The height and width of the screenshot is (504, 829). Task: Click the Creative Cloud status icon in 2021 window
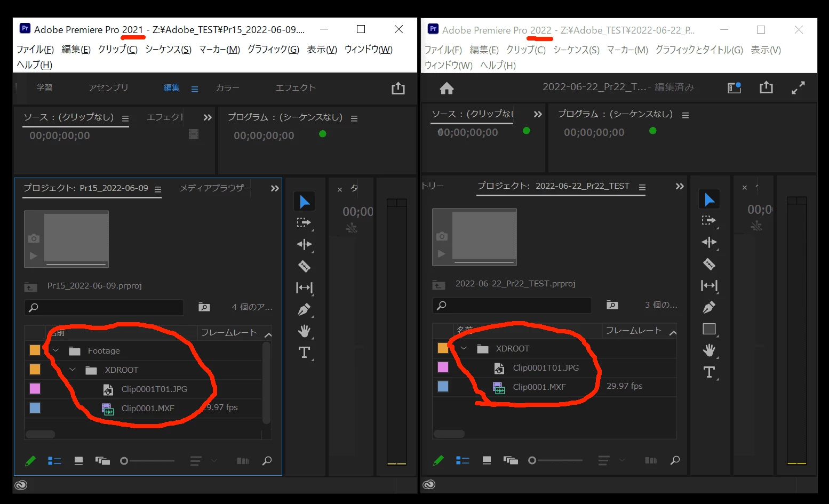[x=21, y=485]
